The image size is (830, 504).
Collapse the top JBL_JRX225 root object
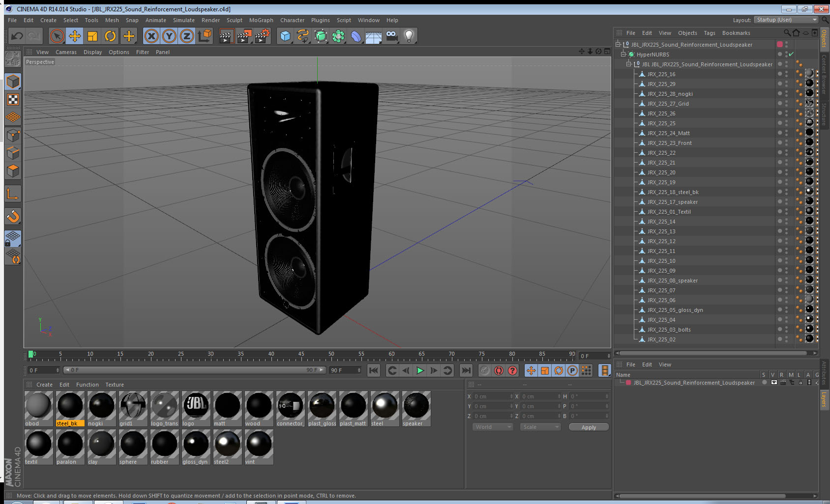(x=618, y=45)
